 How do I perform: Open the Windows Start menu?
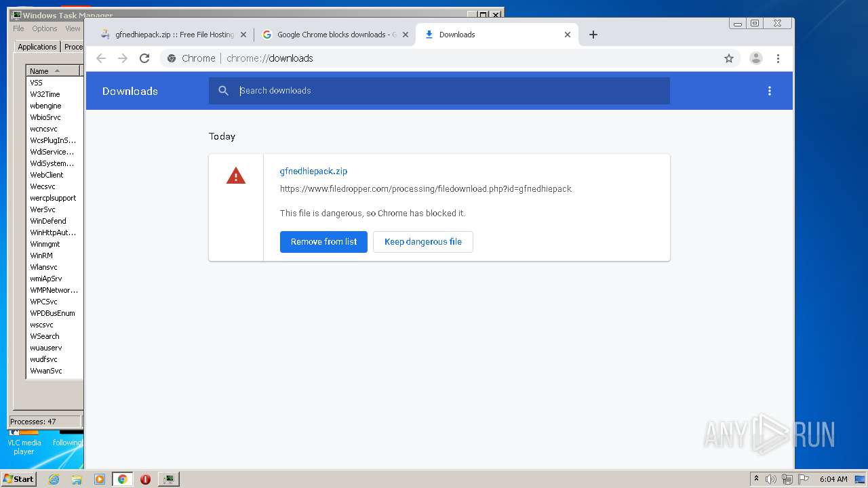click(18, 479)
